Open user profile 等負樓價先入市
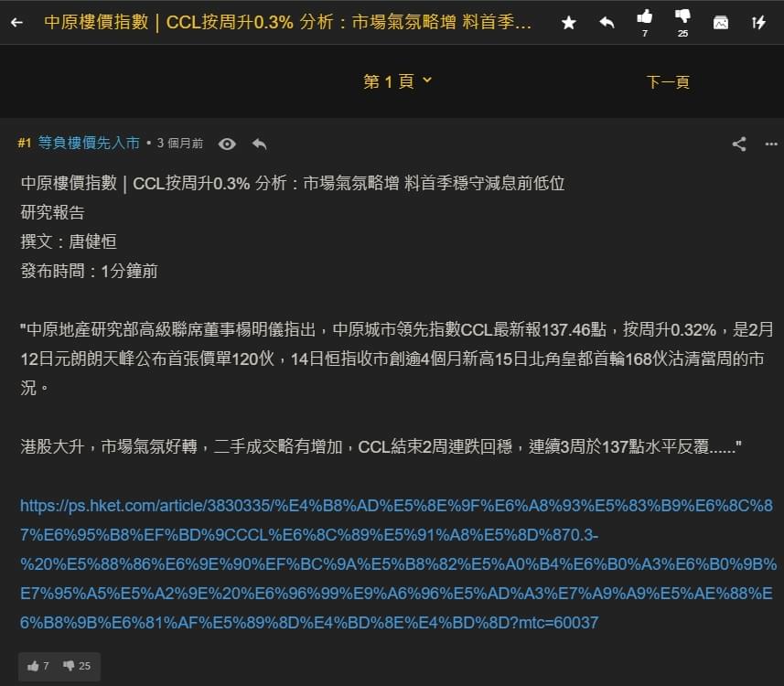The height and width of the screenshot is (686, 784). point(89,143)
